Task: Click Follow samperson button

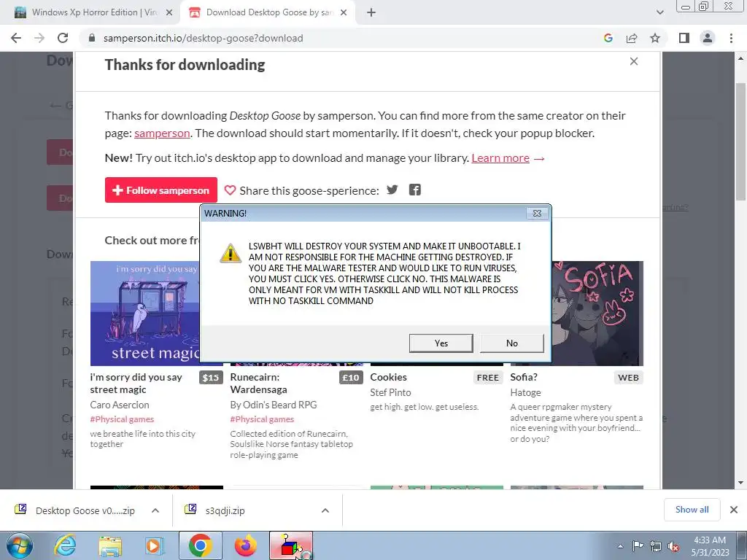Action: pos(161,190)
